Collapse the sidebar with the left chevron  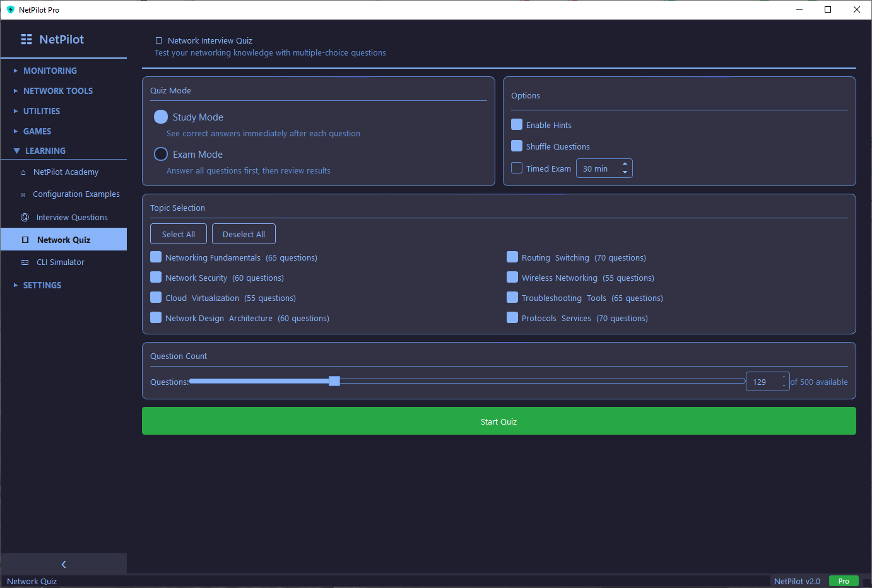point(64,564)
